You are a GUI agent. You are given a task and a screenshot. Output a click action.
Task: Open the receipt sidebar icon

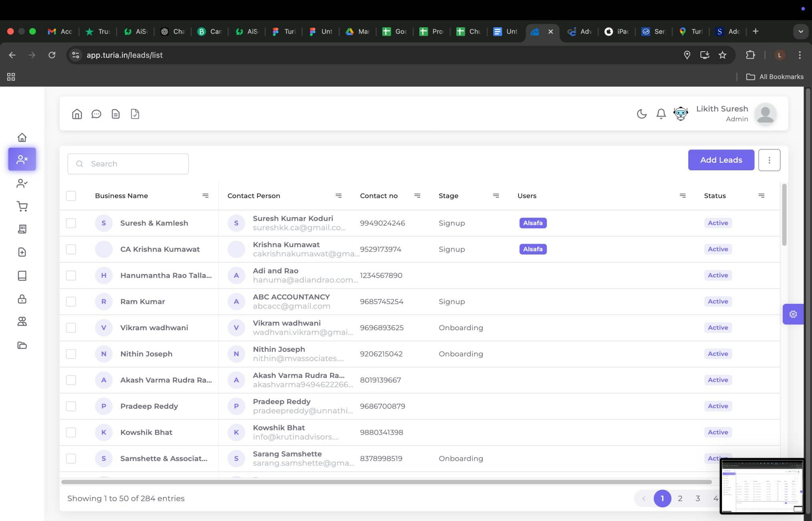coord(22,229)
